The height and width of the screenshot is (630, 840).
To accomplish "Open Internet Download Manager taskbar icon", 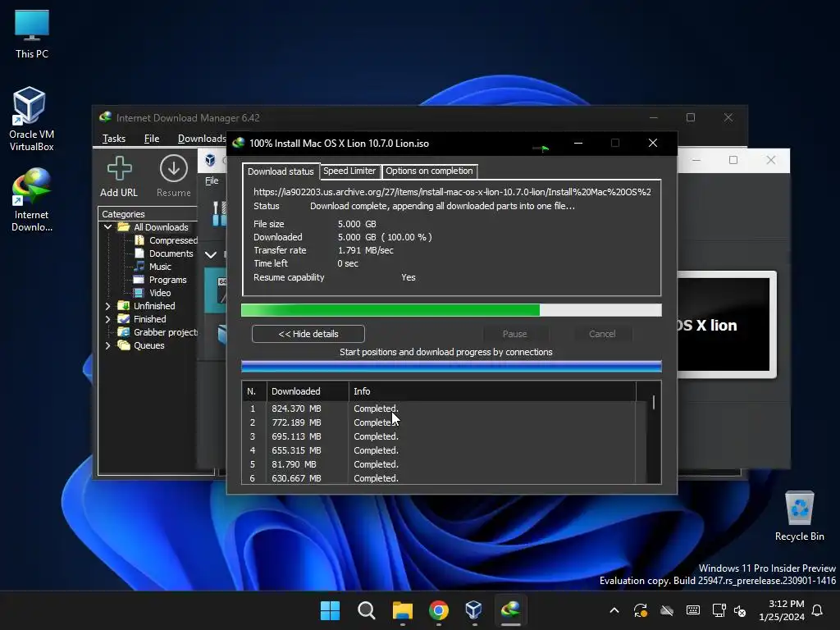I will tap(510, 610).
